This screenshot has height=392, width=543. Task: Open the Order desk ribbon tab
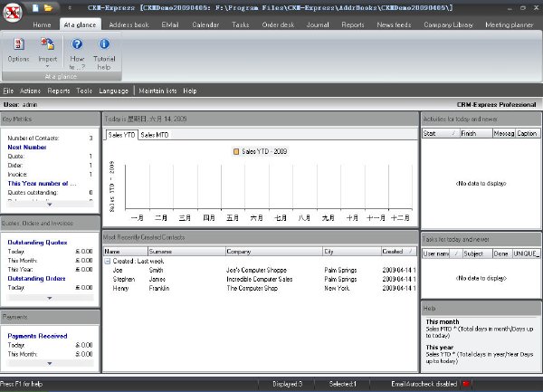point(278,24)
